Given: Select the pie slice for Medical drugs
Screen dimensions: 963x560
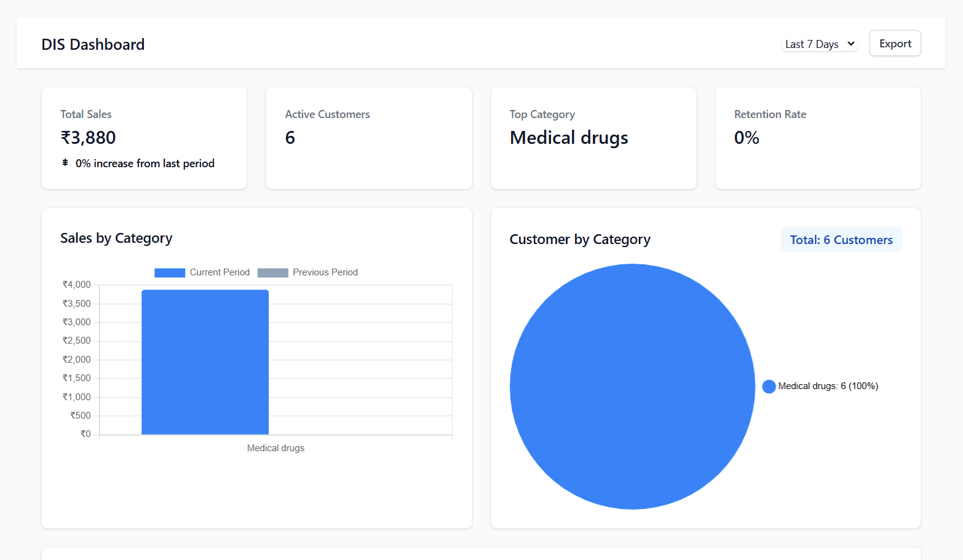Looking at the screenshot, I should 632,386.
